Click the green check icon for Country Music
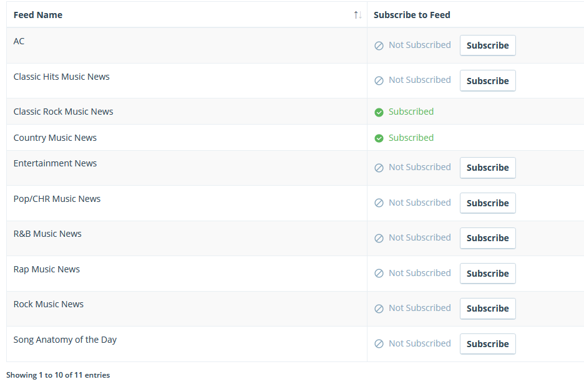Viewport: 584px width, 392px height. point(379,138)
